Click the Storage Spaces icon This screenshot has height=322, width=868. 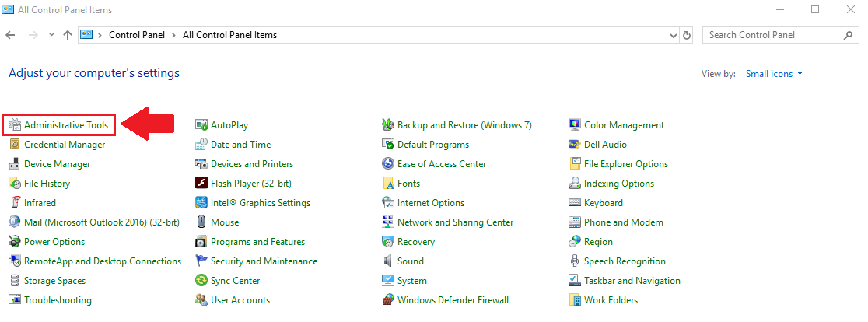[15, 281]
